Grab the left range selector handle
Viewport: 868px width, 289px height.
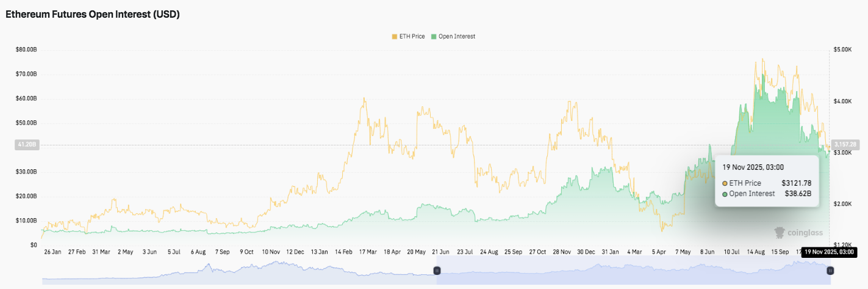(x=437, y=270)
